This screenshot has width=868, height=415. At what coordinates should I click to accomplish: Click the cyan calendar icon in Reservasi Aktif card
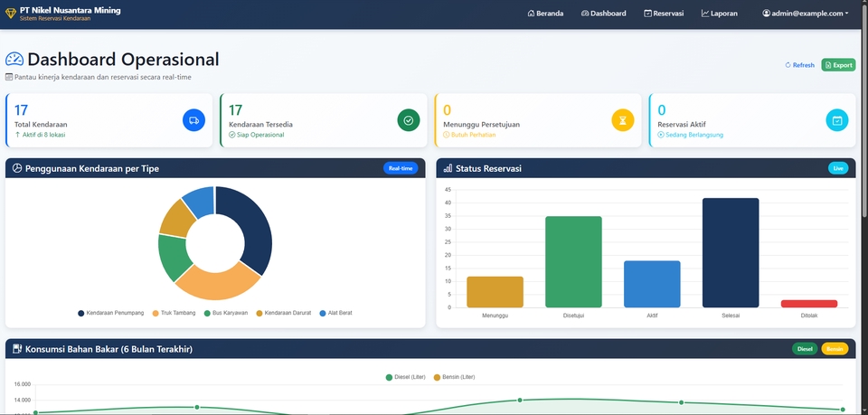pos(837,120)
